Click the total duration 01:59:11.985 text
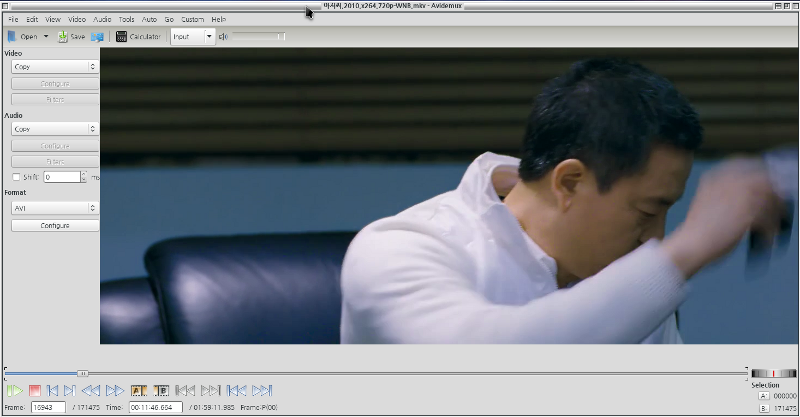 (x=212, y=407)
